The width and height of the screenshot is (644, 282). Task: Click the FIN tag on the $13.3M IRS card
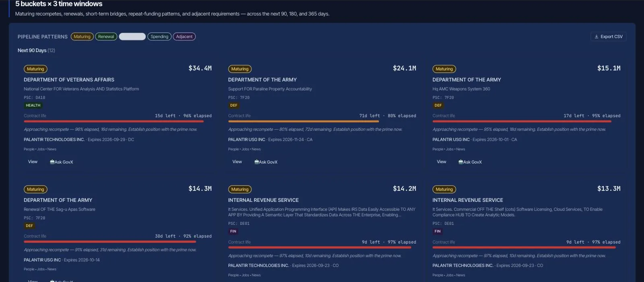click(x=438, y=231)
